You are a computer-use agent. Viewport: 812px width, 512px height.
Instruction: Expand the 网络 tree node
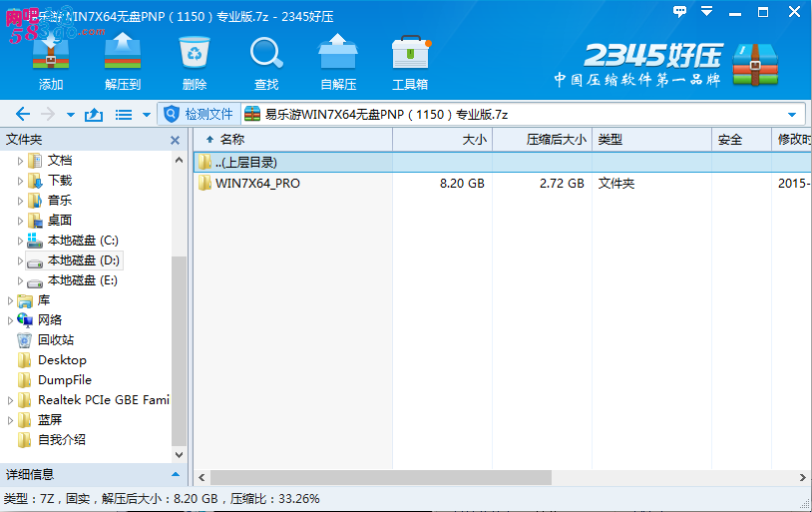[10, 320]
